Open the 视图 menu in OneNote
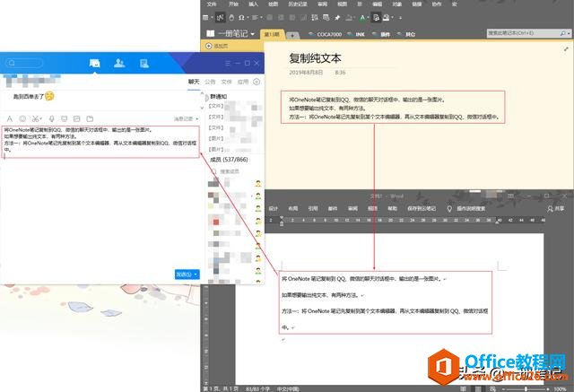This screenshot has width=574, height=392. click(342, 4)
